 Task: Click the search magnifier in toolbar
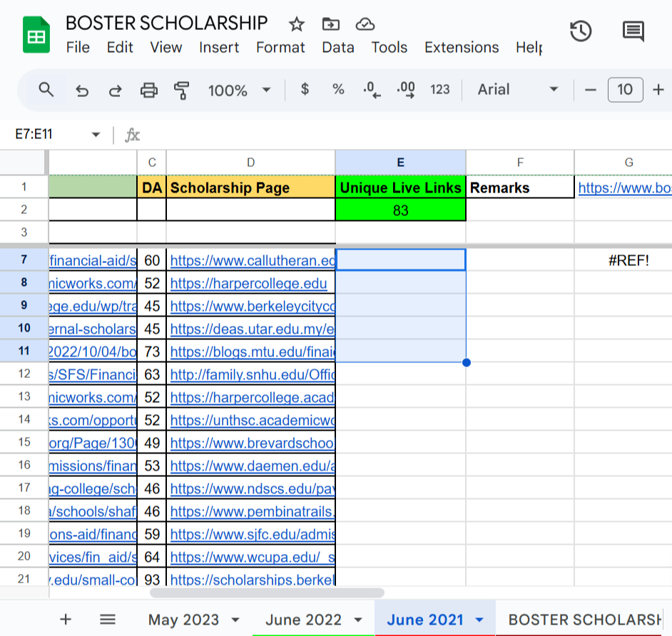[46, 90]
